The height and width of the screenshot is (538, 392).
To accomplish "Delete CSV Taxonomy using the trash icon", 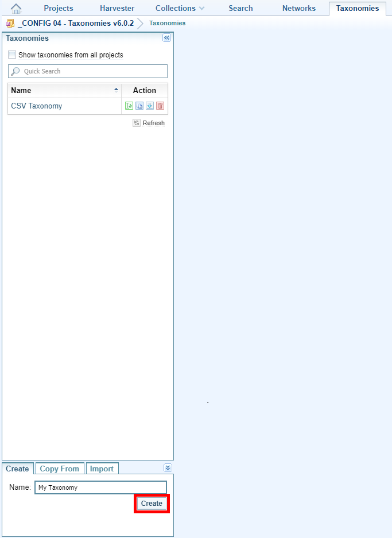I will [x=160, y=106].
